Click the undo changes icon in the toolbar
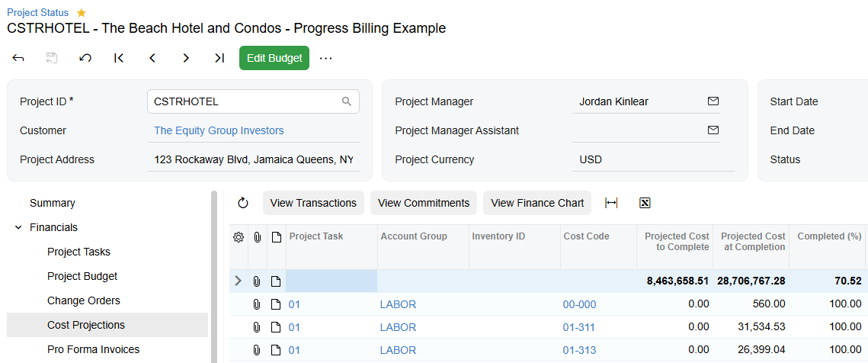Image resolution: width=868 pixels, height=363 pixels. pos(85,58)
